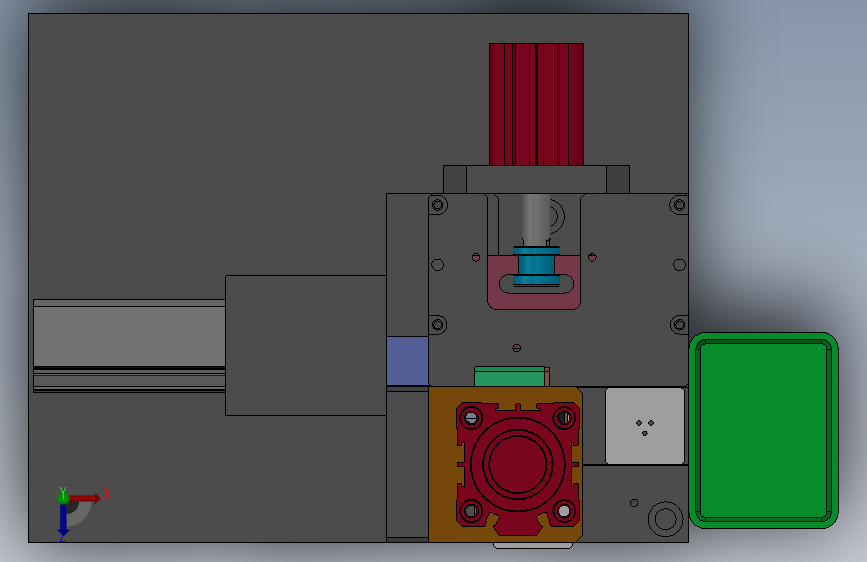Select the large circular hole at bottom right
Screen dimensions: 867x562
point(665,519)
